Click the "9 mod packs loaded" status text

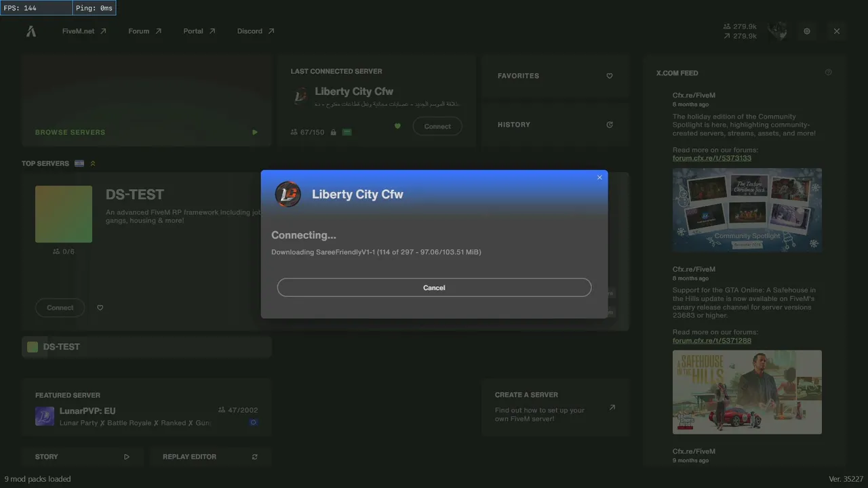(38, 479)
